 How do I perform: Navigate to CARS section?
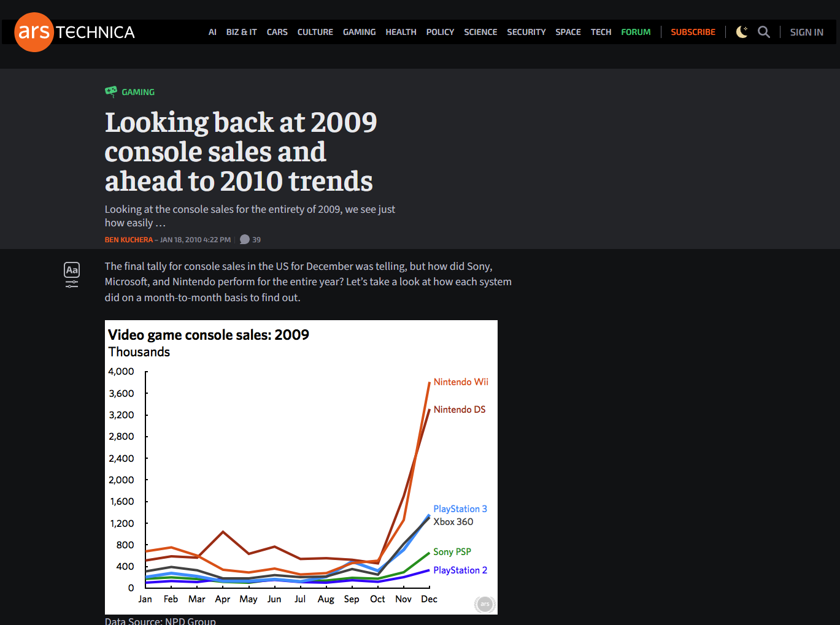(277, 32)
